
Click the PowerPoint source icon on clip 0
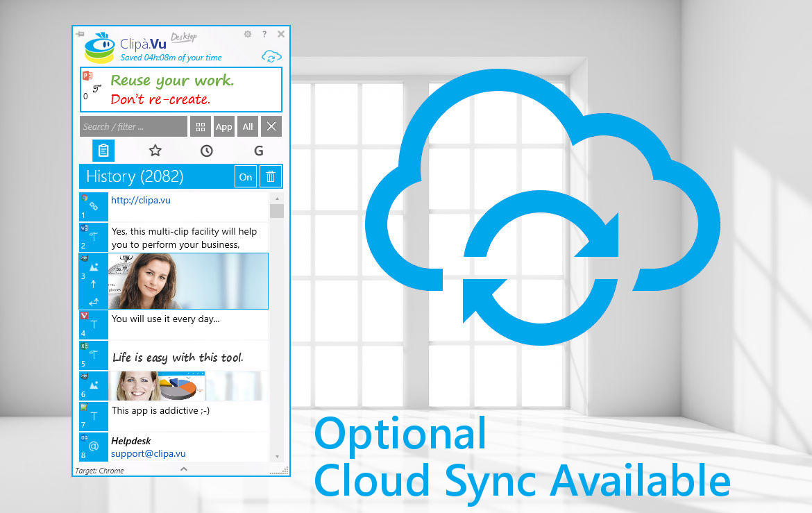tap(87, 76)
